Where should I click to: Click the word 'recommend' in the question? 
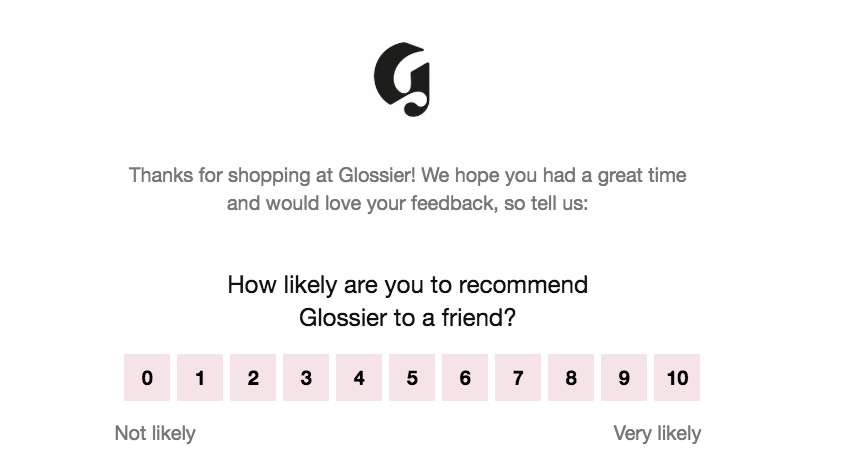tap(524, 285)
